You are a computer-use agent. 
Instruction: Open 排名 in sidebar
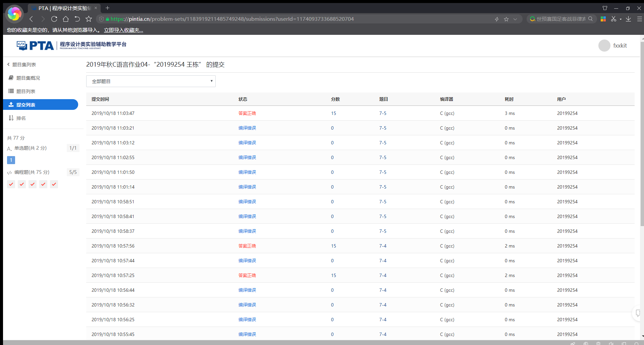tap(17, 118)
